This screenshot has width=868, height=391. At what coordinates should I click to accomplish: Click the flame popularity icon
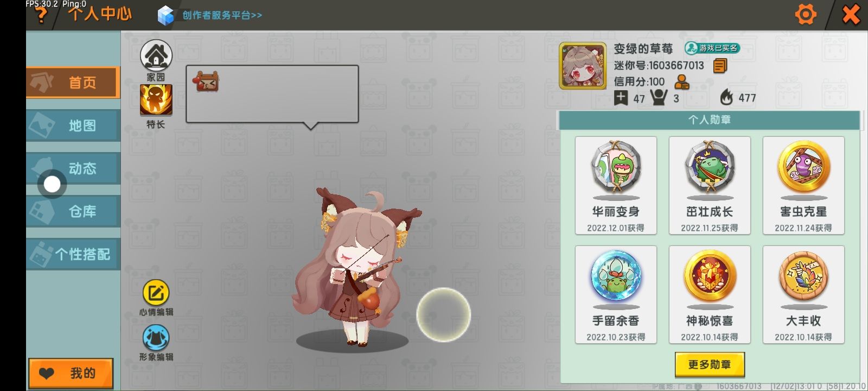pos(726,98)
